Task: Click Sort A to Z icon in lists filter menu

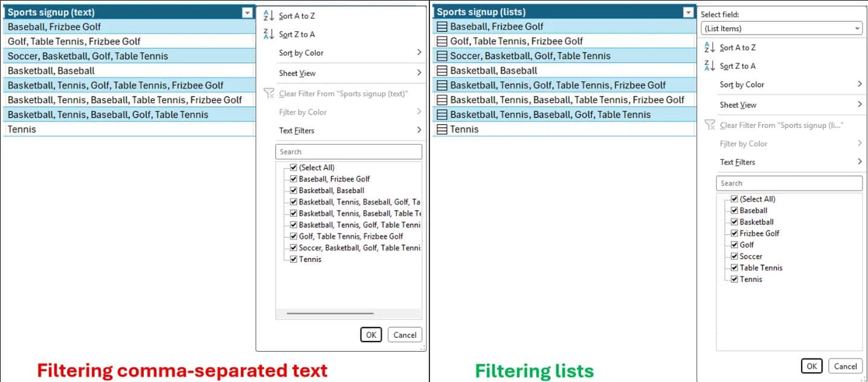Action: pyautogui.click(x=710, y=48)
